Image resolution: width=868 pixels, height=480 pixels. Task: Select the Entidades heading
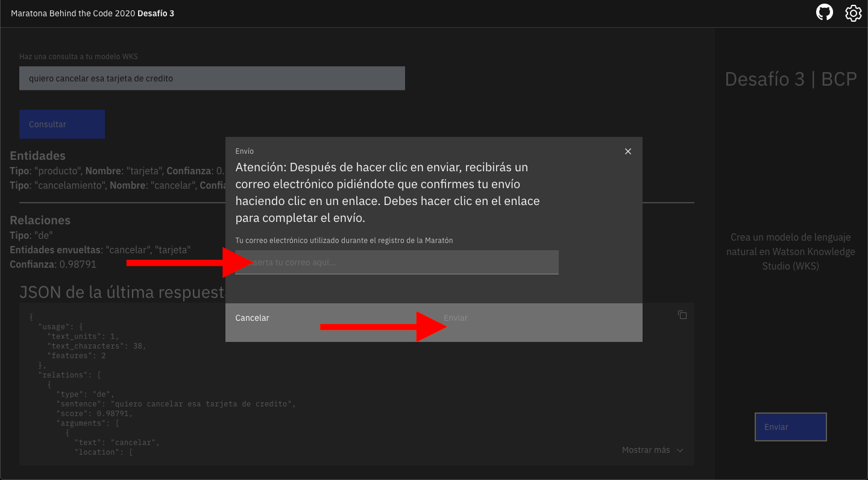point(37,156)
